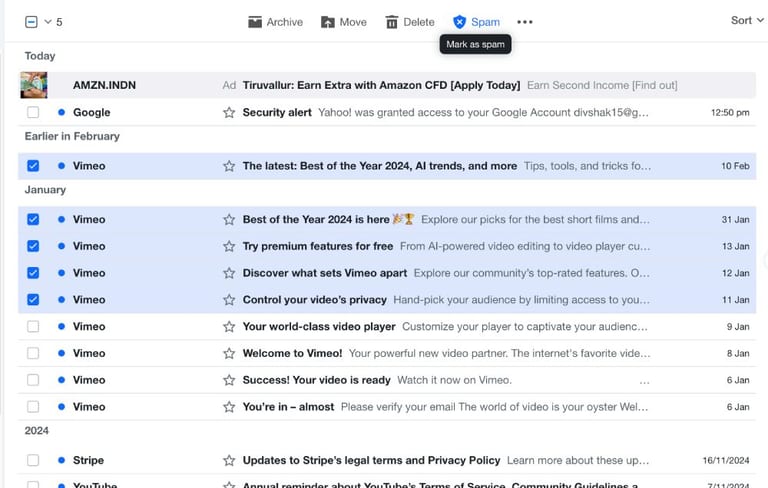Uncheck the Vimeo 13 Jan email checkbox
Viewport: 768px width, 488px height.
tap(33, 246)
